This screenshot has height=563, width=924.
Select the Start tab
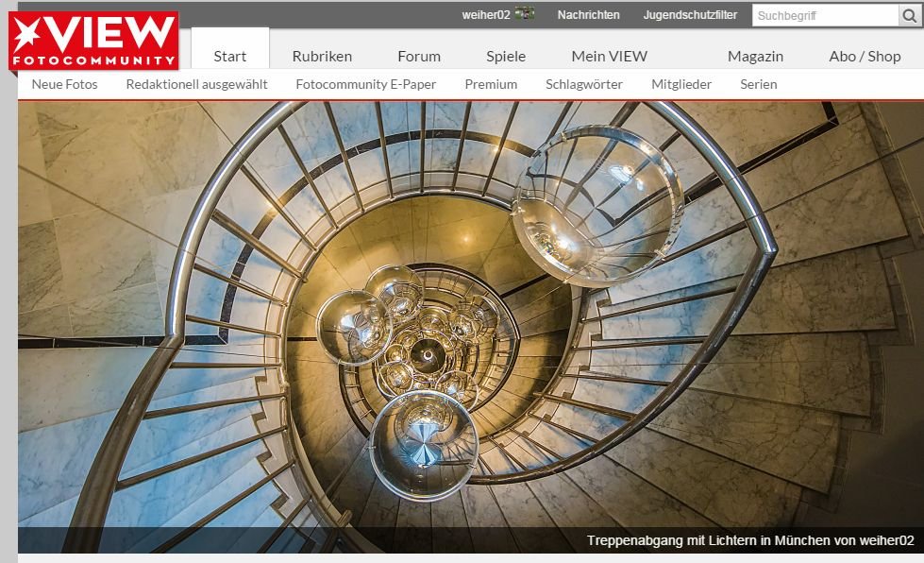click(230, 56)
